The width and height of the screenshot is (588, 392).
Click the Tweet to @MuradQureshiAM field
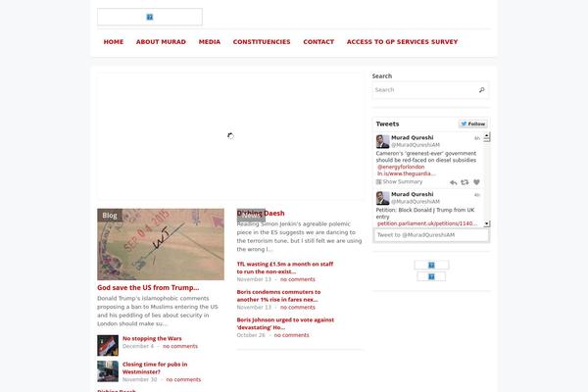(x=431, y=235)
